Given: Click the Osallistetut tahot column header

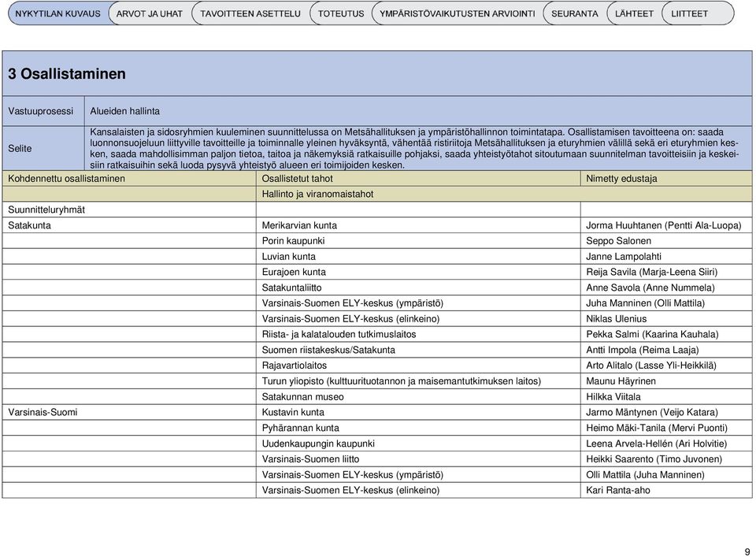Looking at the screenshot, I should (418, 178).
